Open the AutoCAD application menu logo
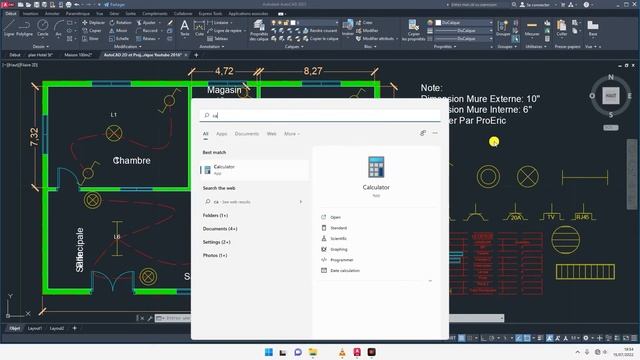640x360 pixels. (7, 4)
